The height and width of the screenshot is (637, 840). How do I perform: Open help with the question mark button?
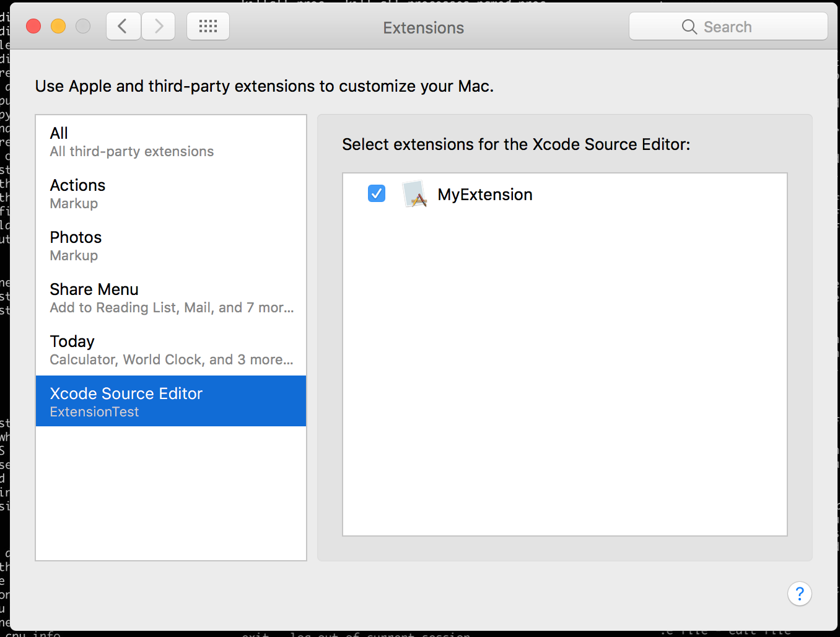[799, 594]
